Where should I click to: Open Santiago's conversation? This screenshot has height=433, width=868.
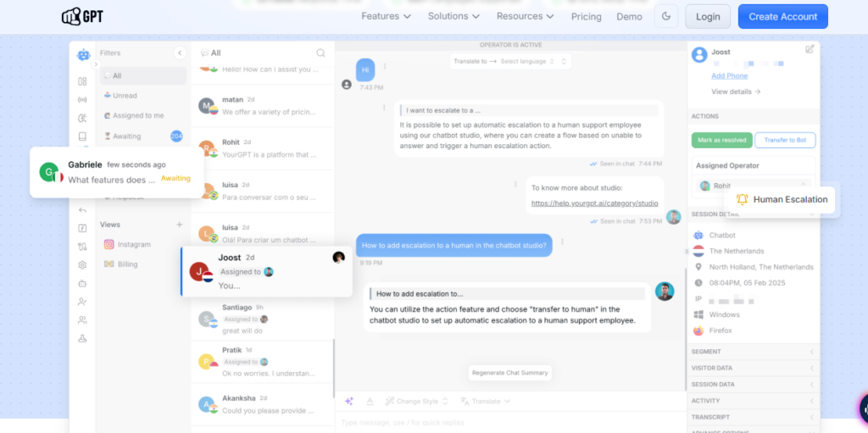pos(263,319)
